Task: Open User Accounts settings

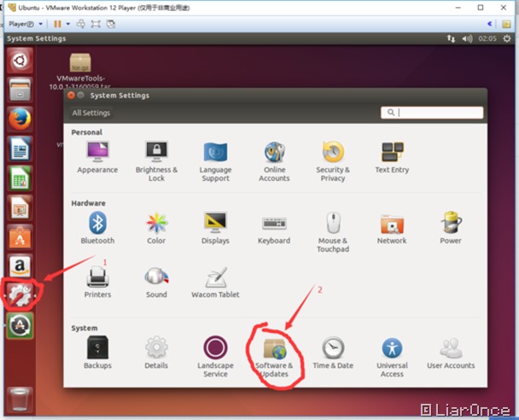Action: pos(451,353)
